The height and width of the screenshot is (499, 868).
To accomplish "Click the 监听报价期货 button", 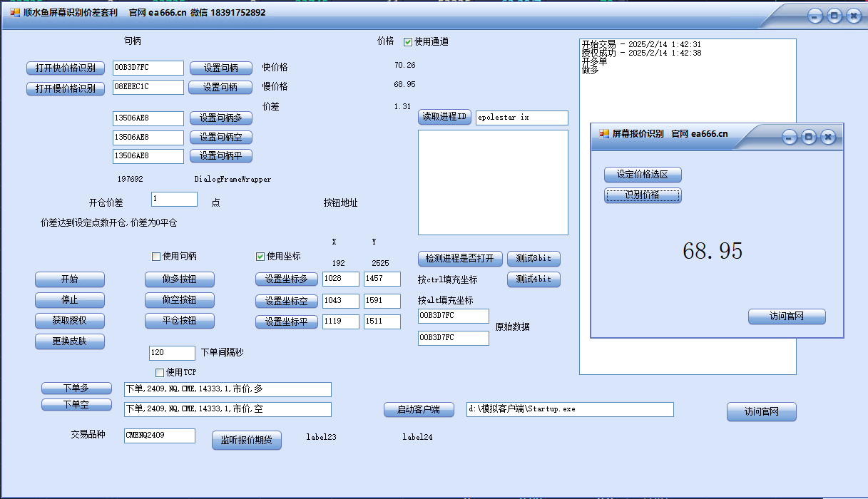I will [x=247, y=441].
